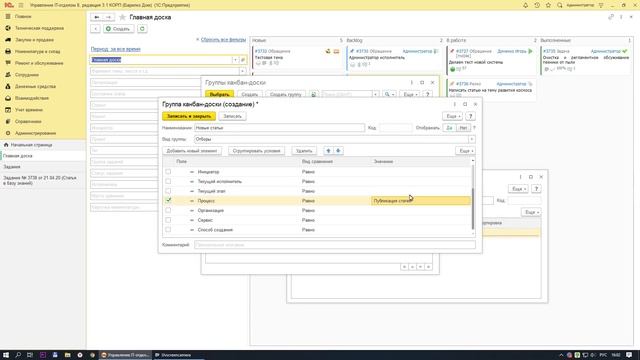The width and height of the screenshot is (640, 360).
Task: Open File Explorer from the taskbar
Action: [67, 355]
